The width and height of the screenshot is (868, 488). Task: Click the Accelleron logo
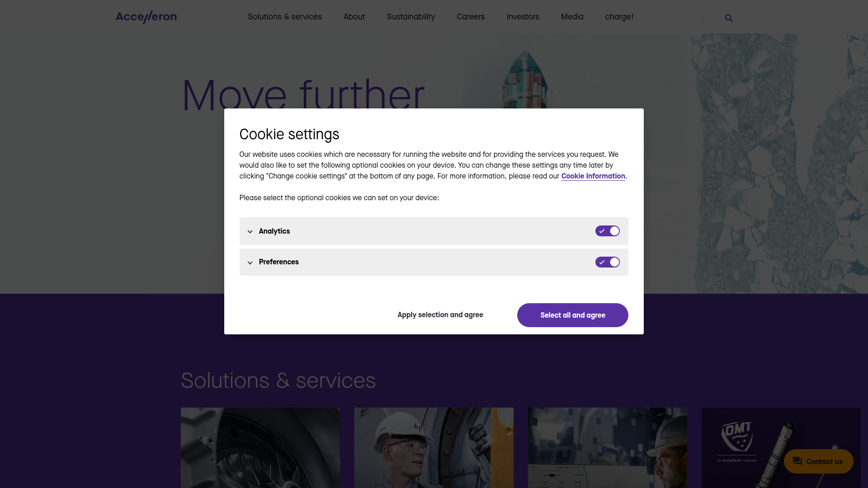[146, 17]
